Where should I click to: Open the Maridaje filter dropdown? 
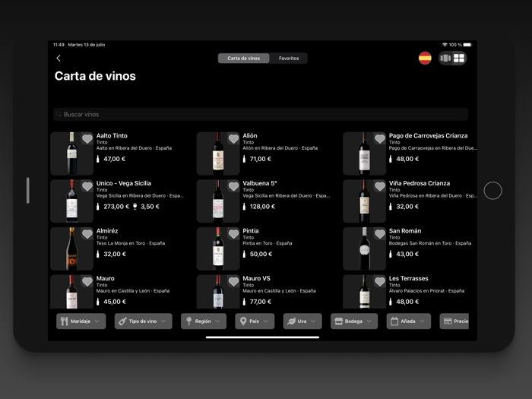81,321
